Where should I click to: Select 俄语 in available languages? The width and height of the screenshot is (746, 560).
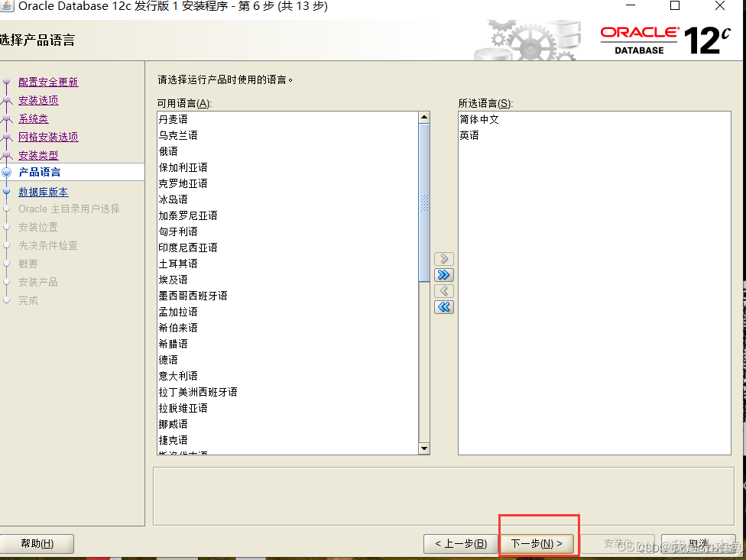point(288,151)
